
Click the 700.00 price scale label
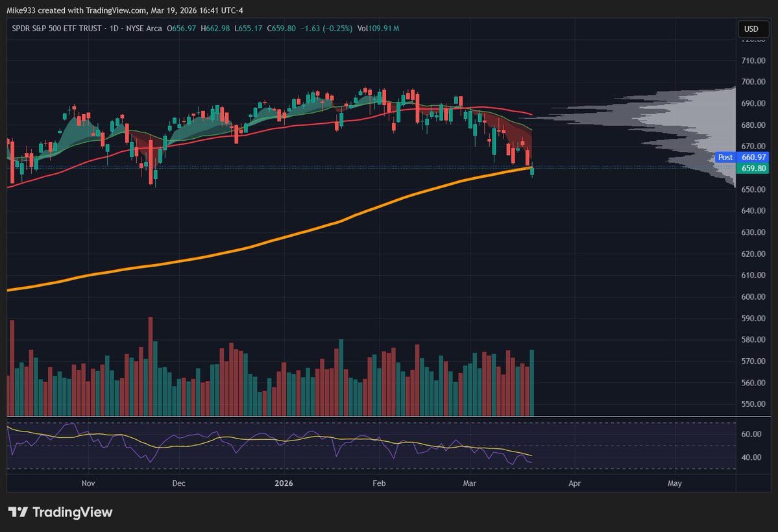tap(753, 82)
